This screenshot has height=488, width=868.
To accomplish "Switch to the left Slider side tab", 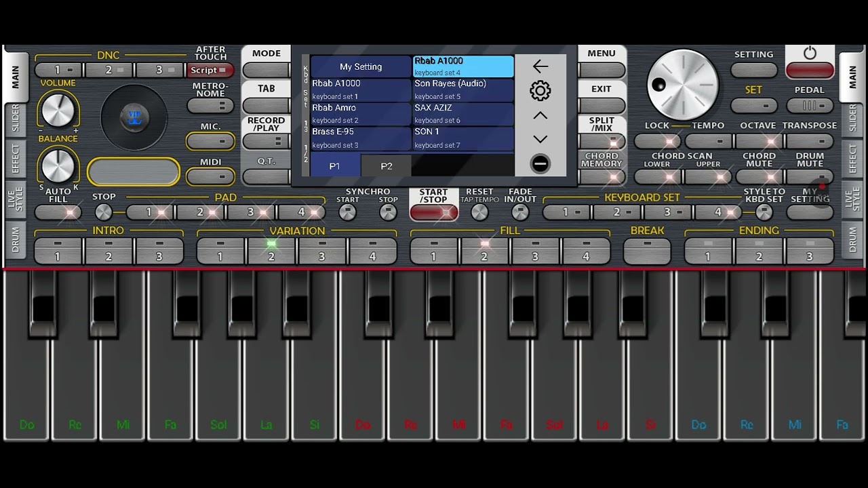I will pos(15,119).
